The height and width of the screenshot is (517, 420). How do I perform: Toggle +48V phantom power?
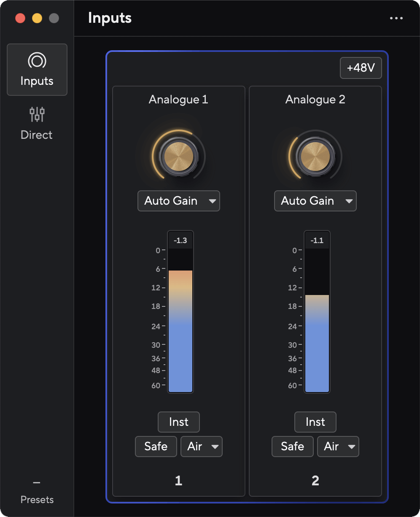tap(361, 68)
